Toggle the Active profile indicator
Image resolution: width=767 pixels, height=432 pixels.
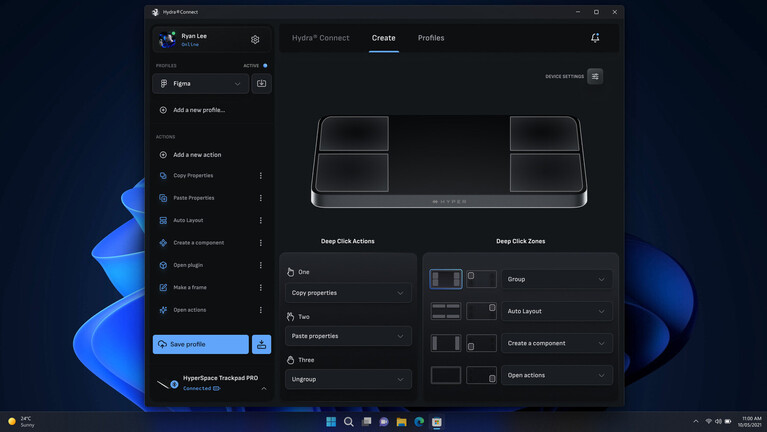click(265, 66)
